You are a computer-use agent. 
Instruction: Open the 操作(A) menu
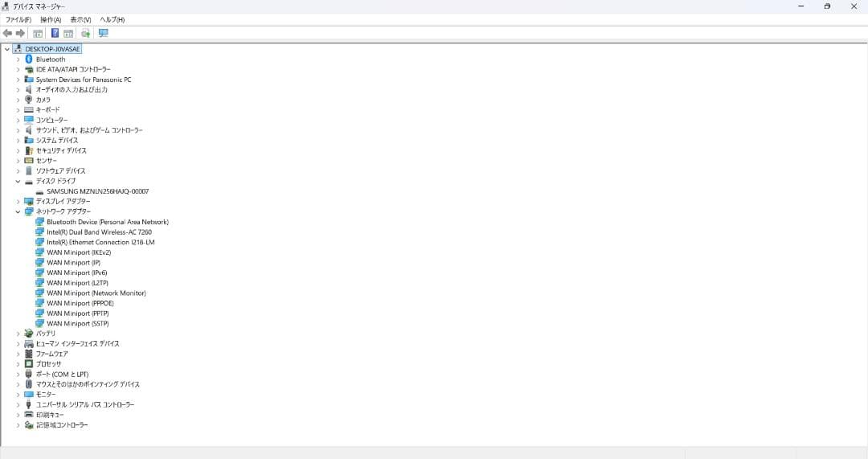[51, 19]
